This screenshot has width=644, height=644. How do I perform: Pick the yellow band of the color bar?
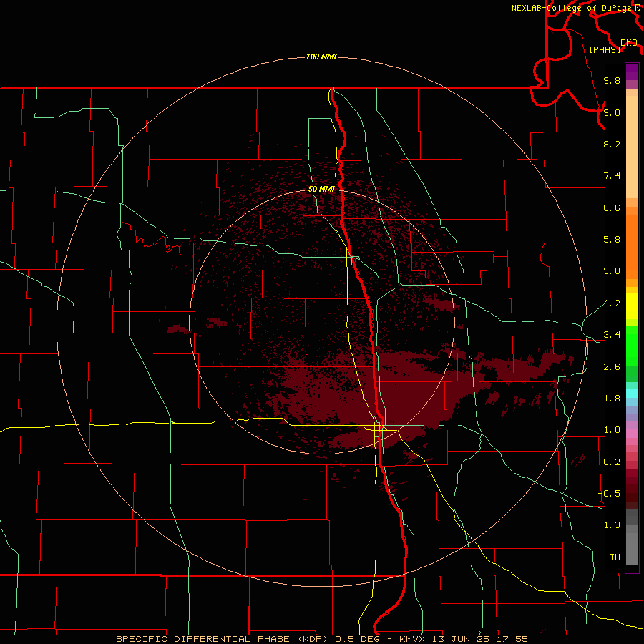[632, 306]
